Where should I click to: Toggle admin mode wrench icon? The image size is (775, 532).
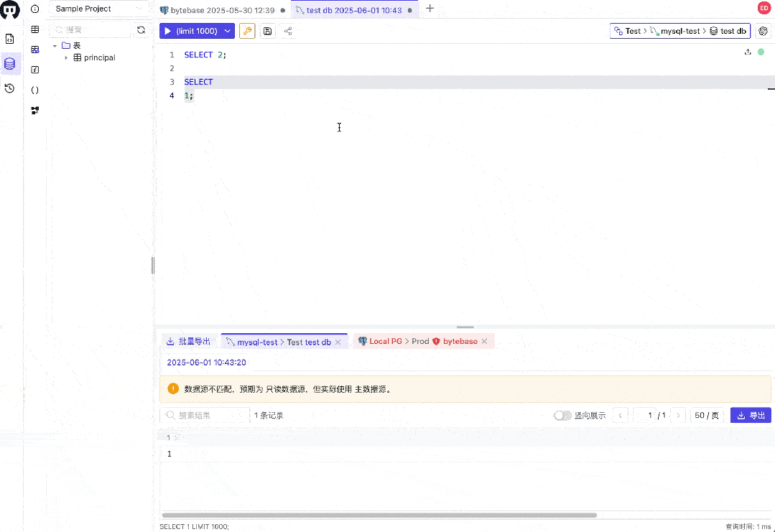tap(247, 31)
